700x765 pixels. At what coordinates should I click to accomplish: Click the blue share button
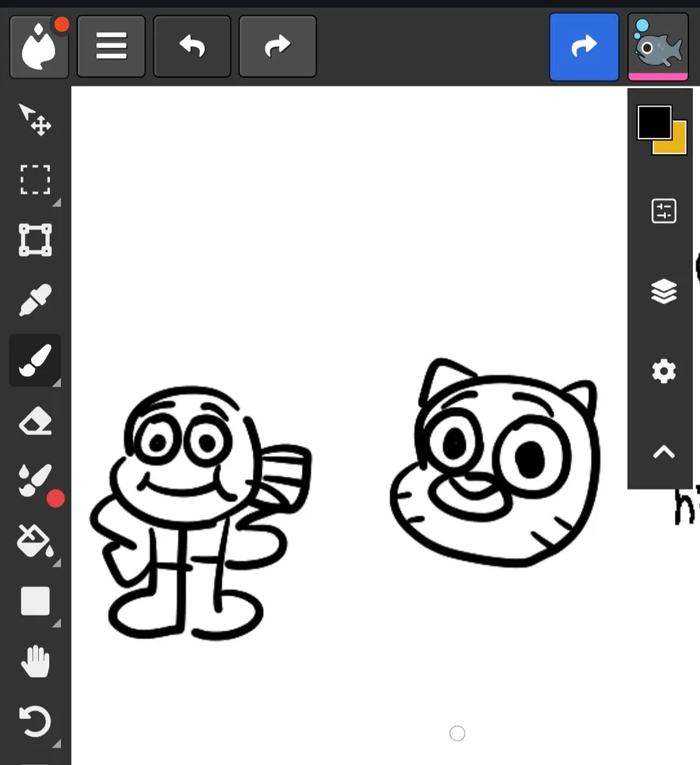tap(584, 47)
